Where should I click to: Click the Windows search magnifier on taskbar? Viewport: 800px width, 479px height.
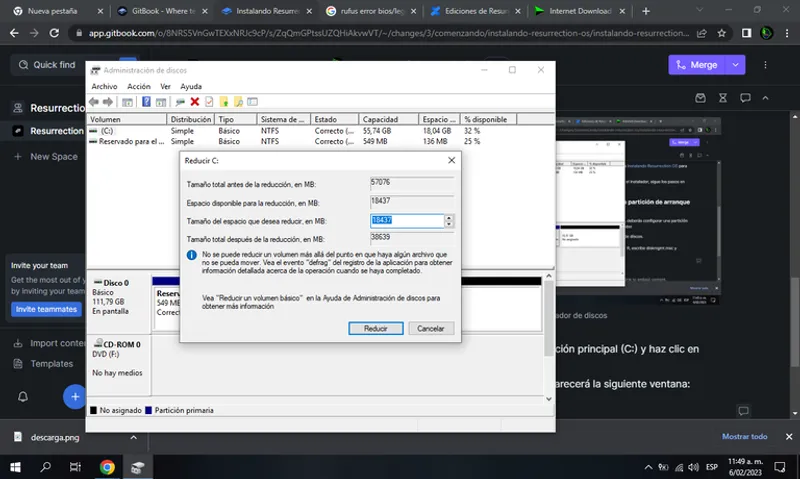click(46, 467)
